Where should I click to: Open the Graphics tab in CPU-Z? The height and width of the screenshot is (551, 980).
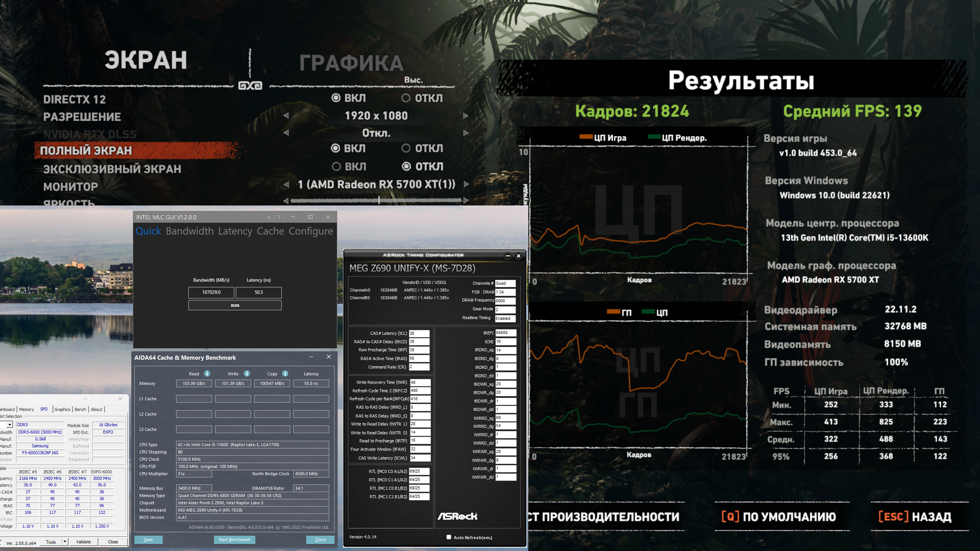(62, 409)
